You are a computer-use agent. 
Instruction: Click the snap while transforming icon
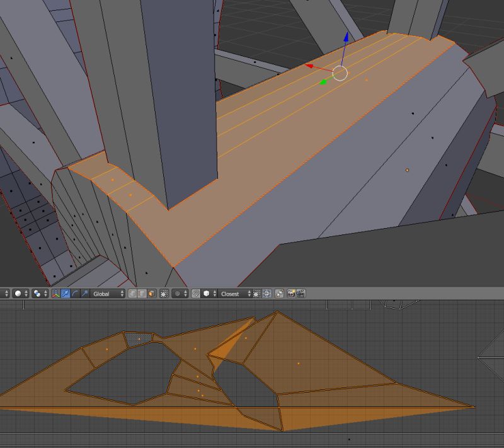[255, 294]
